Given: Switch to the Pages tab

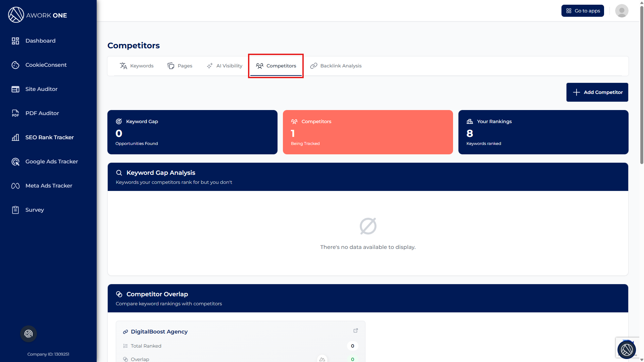Looking at the screenshot, I should (x=180, y=66).
